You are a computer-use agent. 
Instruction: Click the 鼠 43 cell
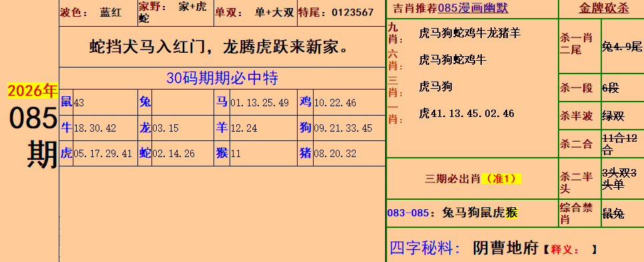coord(98,102)
